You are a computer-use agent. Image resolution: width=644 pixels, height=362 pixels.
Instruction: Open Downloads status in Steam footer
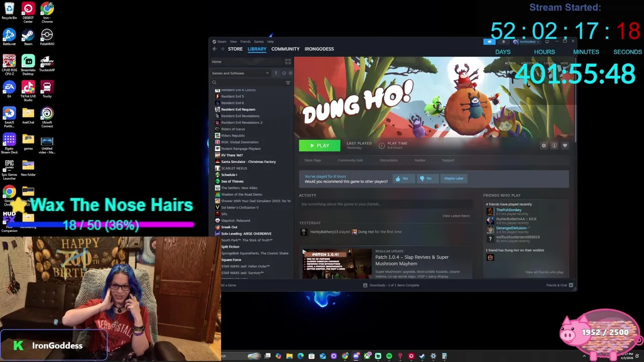pyautogui.click(x=391, y=285)
